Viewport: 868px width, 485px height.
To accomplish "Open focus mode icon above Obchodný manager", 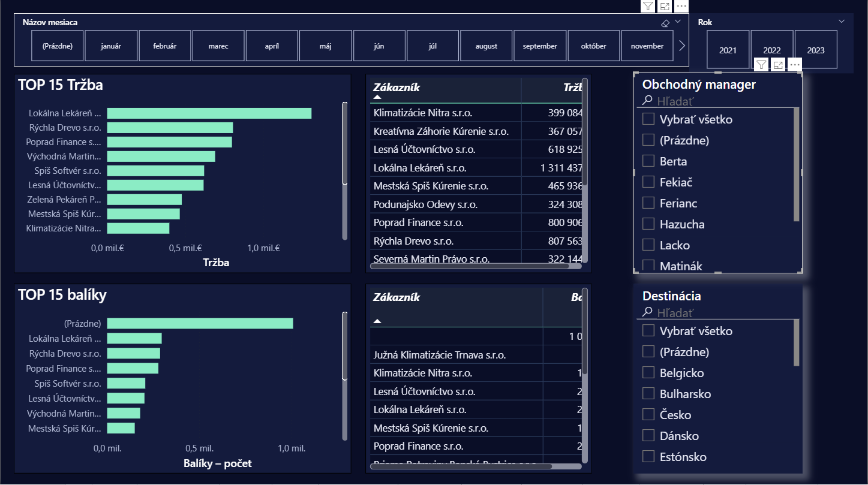I will 778,65.
